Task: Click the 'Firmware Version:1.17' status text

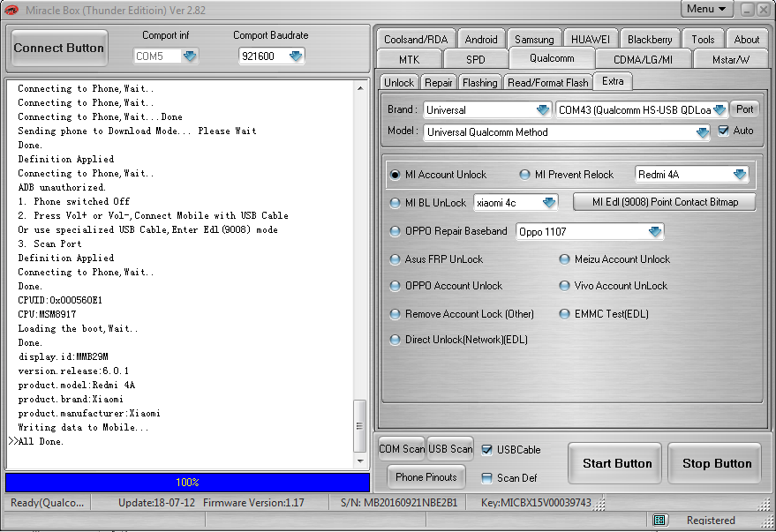Action: (253, 503)
